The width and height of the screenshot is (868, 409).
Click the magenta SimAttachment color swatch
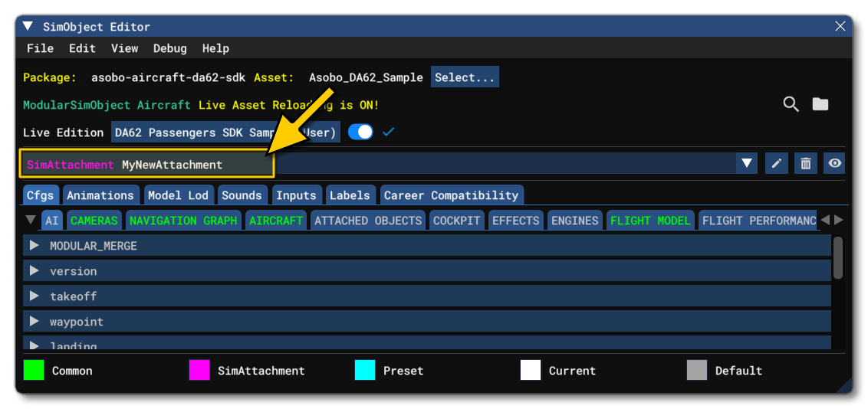click(199, 371)
